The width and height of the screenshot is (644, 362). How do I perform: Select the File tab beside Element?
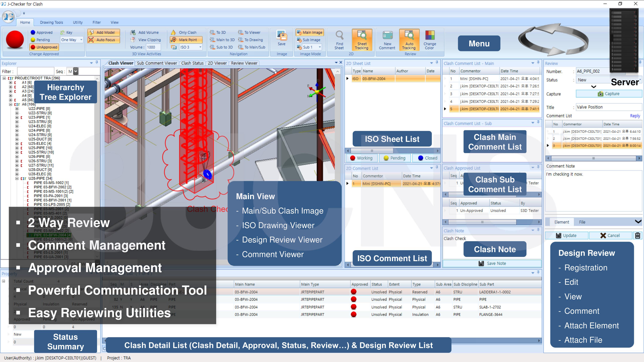coord(582,222)
